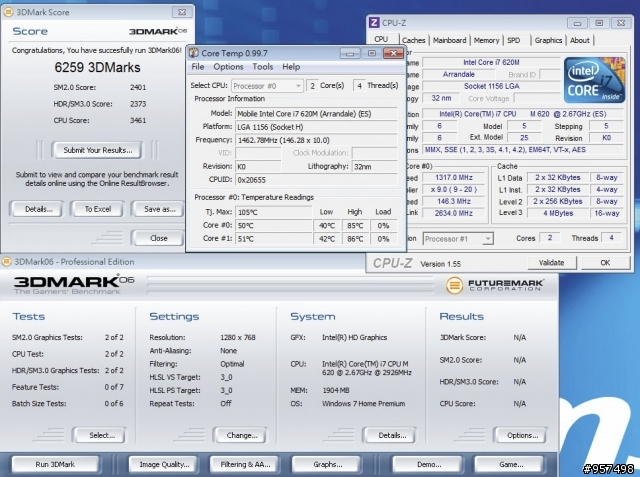
Task: Click Options button under Results
Action: coord(522,435)
